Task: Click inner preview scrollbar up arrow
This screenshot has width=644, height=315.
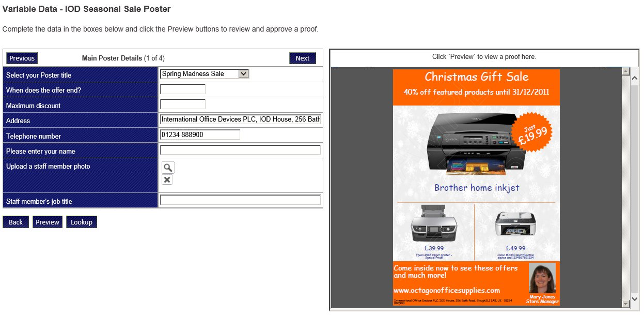Action: 626,71
